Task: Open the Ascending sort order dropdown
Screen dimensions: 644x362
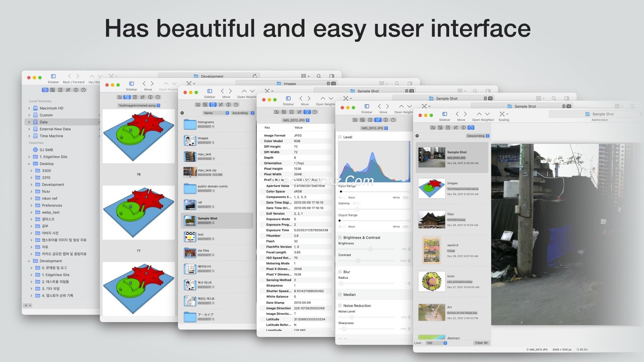Action: [x=243, y=113]
